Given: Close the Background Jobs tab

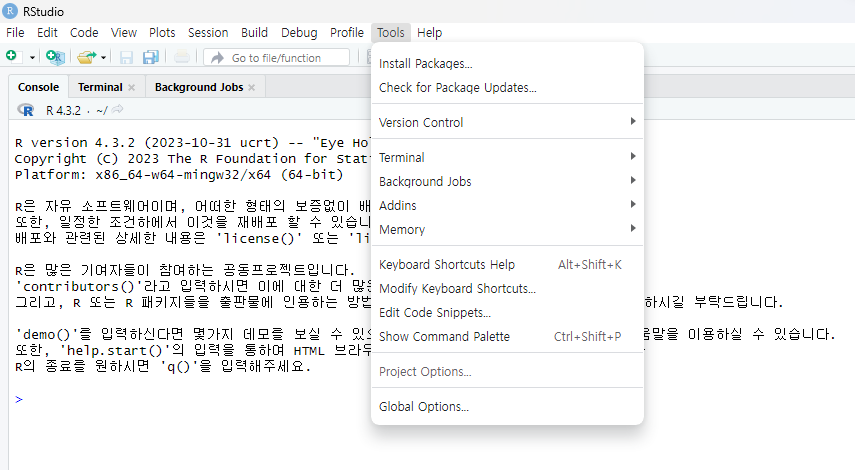Looking at the screenshot, I should tap(251, 87).
